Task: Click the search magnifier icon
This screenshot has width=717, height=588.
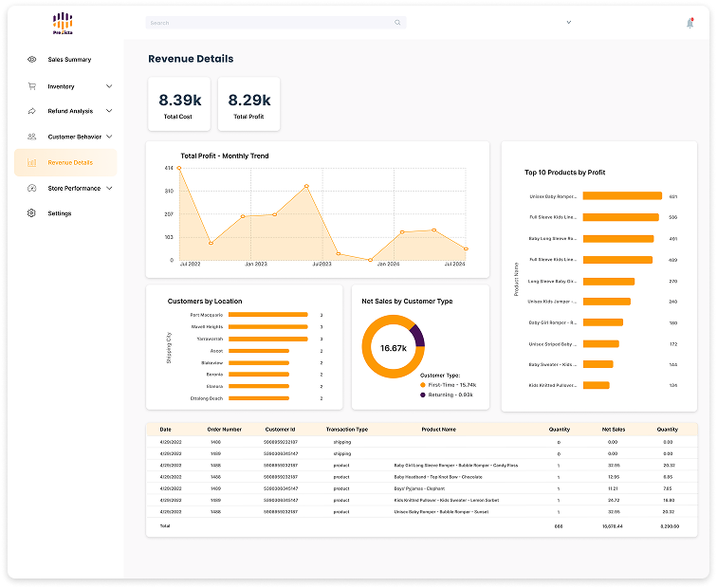Action: (397, 23)
